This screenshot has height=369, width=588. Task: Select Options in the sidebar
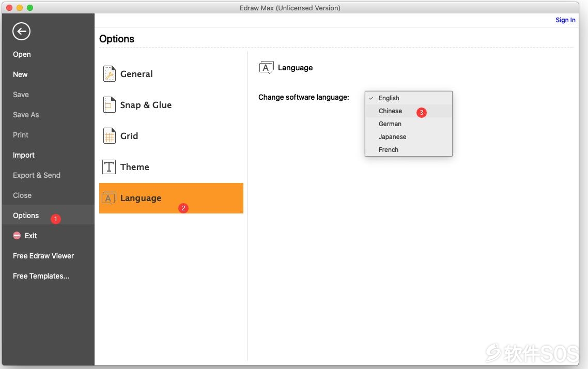tap(48, 216)
